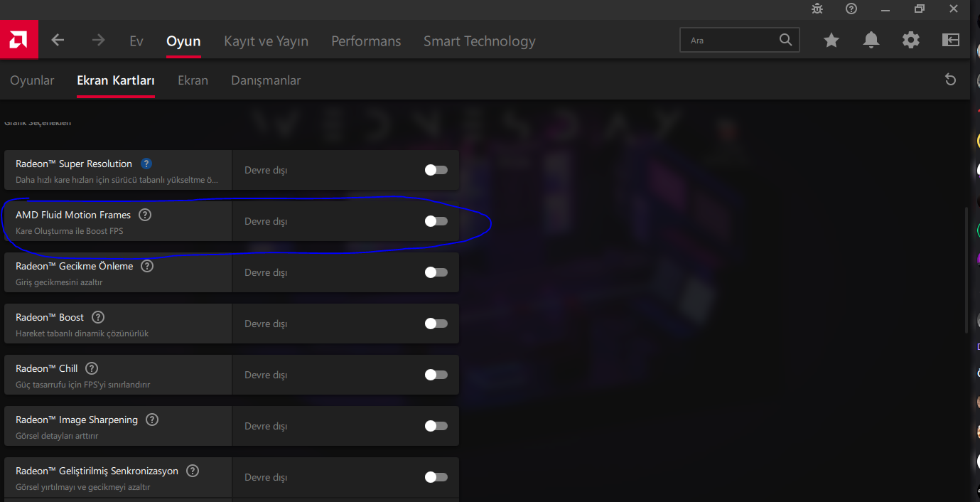Click 'Kare Oluşturma ile Boost FPS' description
The width and height of the screenshot is (980, 502).
coord(70,231)
